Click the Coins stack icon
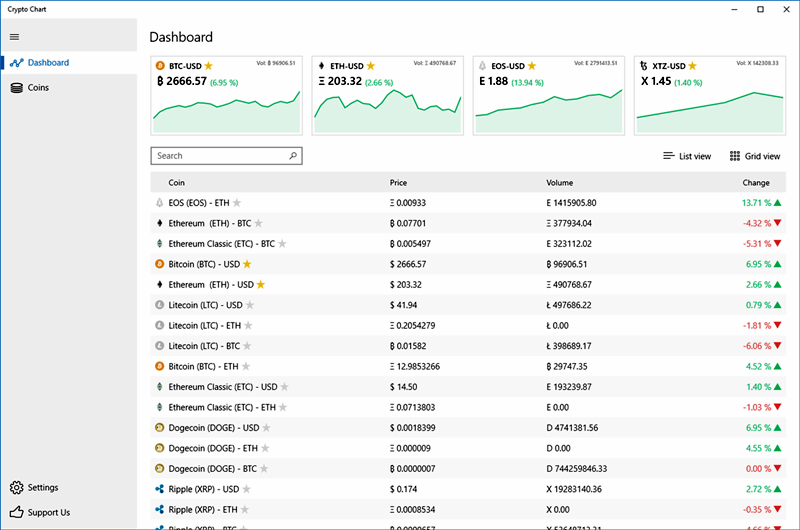This screenshot has width=800, height=530. [x=16, y=88]
